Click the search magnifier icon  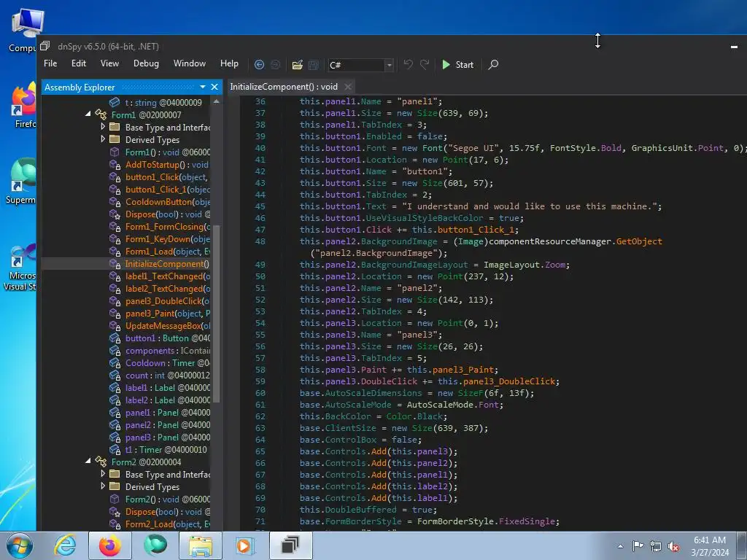tap(494, 64)
